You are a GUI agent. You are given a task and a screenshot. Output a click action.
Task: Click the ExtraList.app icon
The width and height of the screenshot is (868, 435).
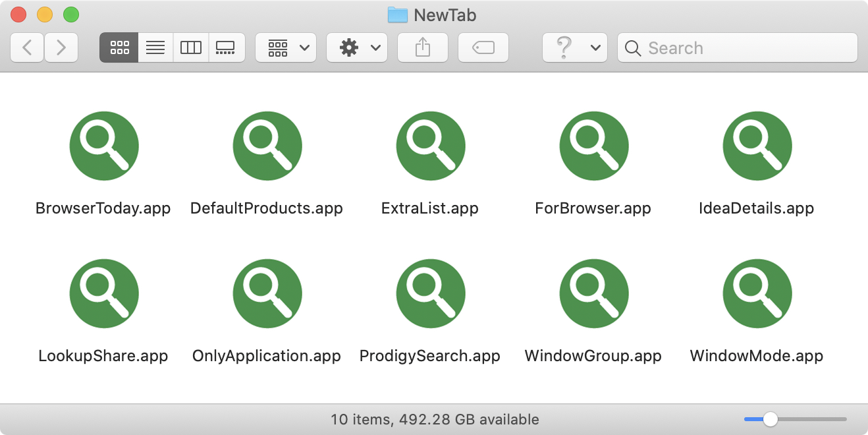tap(431, 146)
